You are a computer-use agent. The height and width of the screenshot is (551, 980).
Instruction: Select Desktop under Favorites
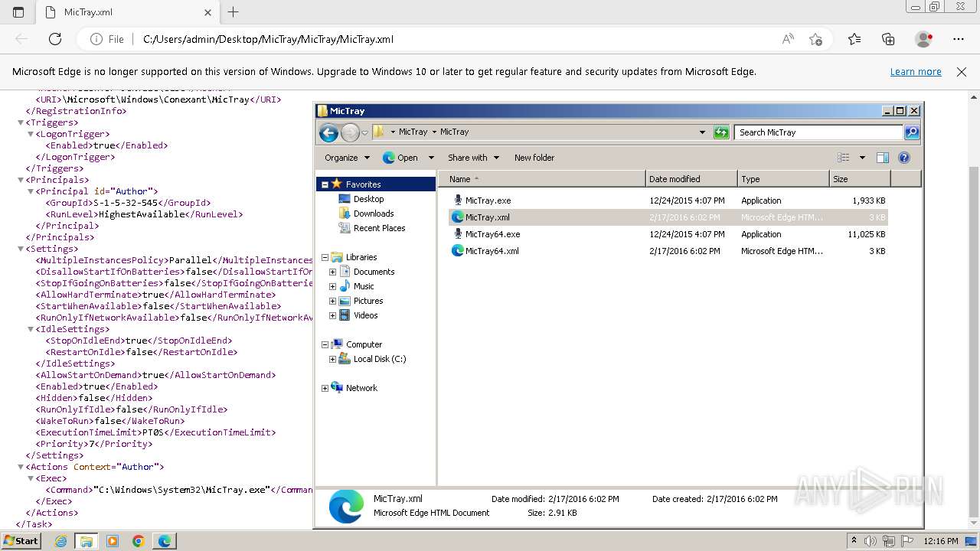point(368,199)
